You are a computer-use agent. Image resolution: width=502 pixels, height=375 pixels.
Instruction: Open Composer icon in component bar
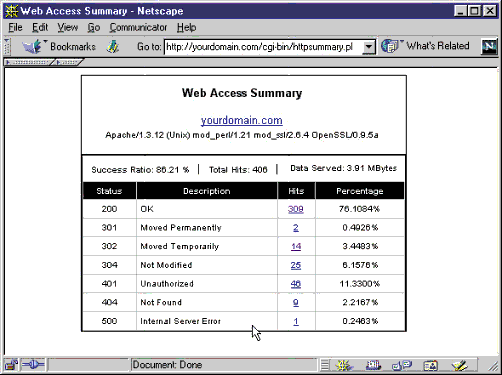460,365
